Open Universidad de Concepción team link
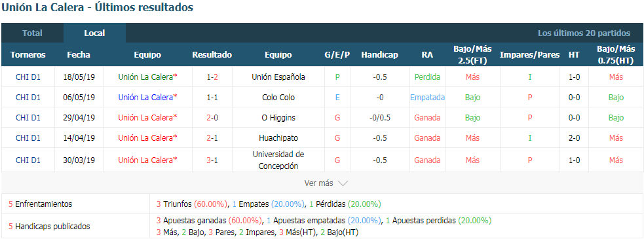Screen dimensions: 644x239 pos(278,160)
